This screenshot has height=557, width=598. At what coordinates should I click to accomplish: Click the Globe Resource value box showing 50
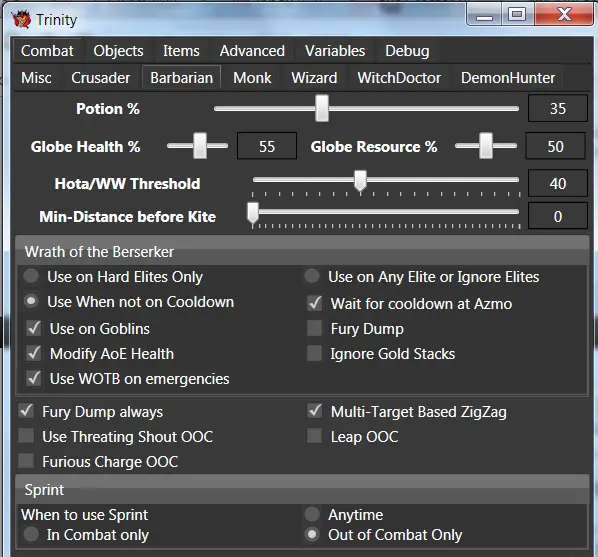555,146
